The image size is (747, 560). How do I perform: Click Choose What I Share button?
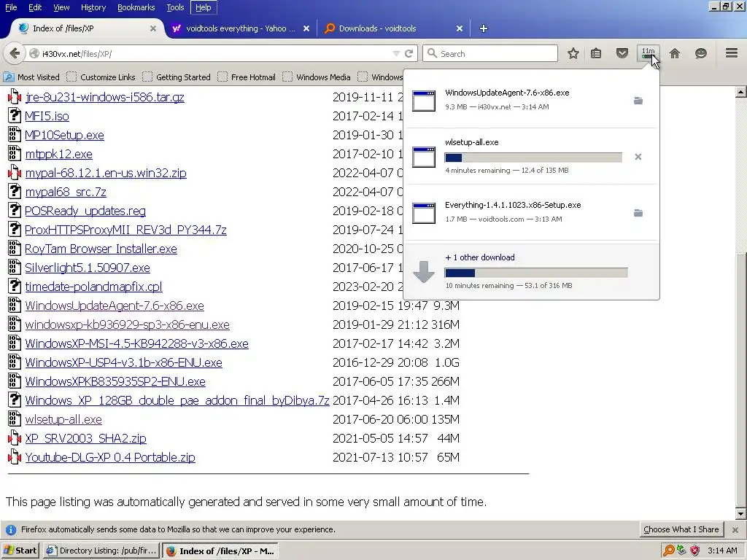[x=681, y=529]
